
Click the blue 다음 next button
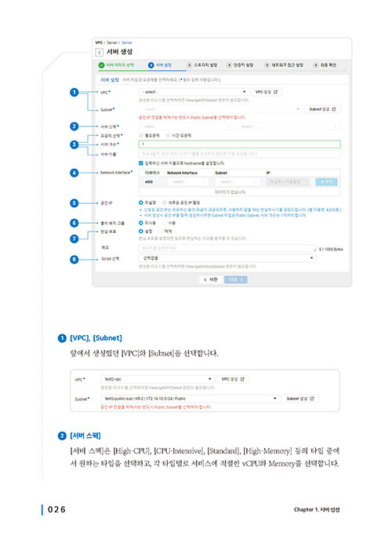236,279
